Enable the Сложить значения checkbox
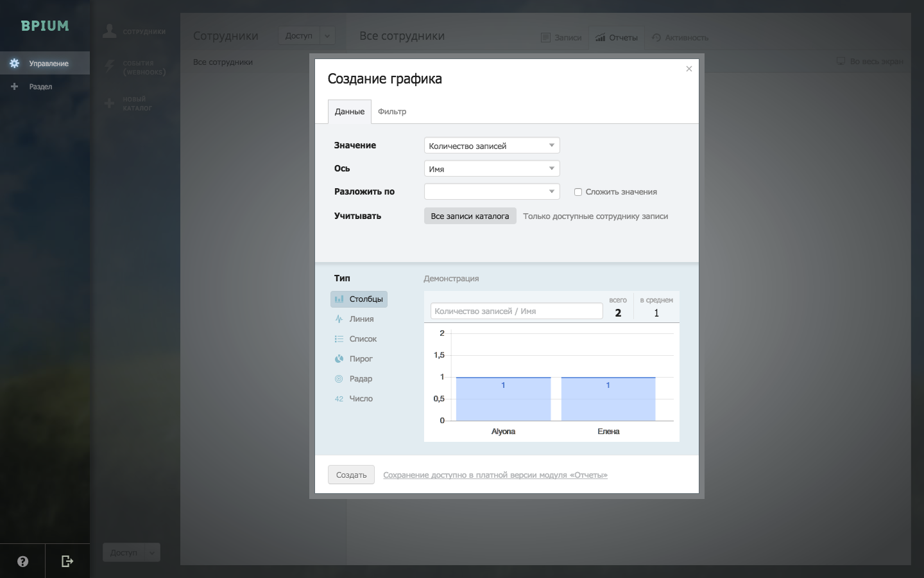 point(578,192)
